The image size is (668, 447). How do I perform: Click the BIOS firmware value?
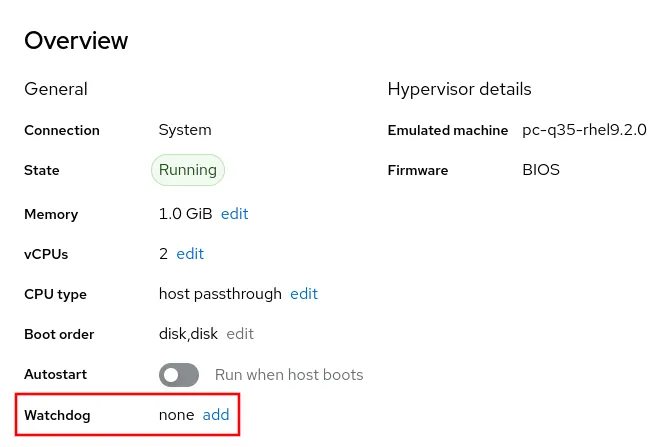click(541, 170)
